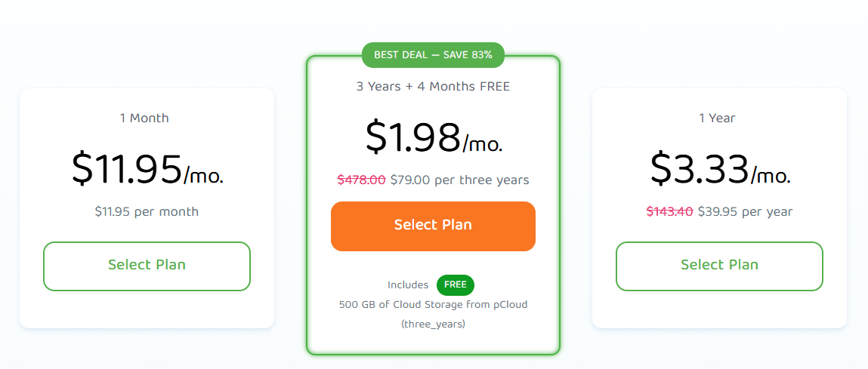Click the "$79.00 per three years" text

point(459,180)
